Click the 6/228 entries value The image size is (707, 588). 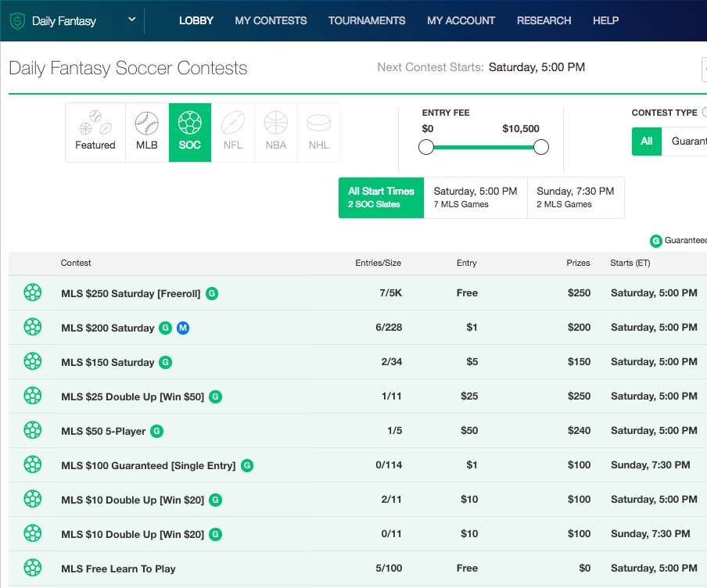pyautogui.click(x=389, y=327)
